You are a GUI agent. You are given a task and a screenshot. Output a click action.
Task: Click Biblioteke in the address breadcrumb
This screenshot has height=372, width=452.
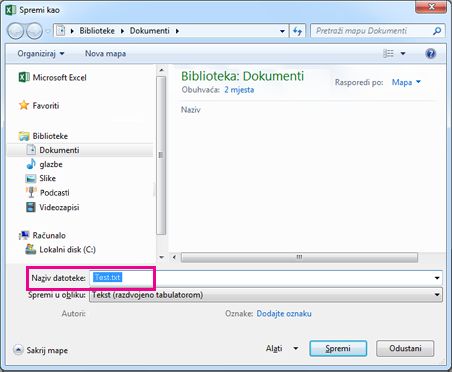click(97, 31)
